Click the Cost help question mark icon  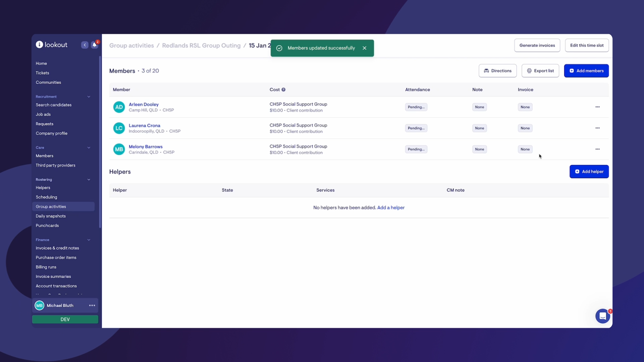pos(283,89)
